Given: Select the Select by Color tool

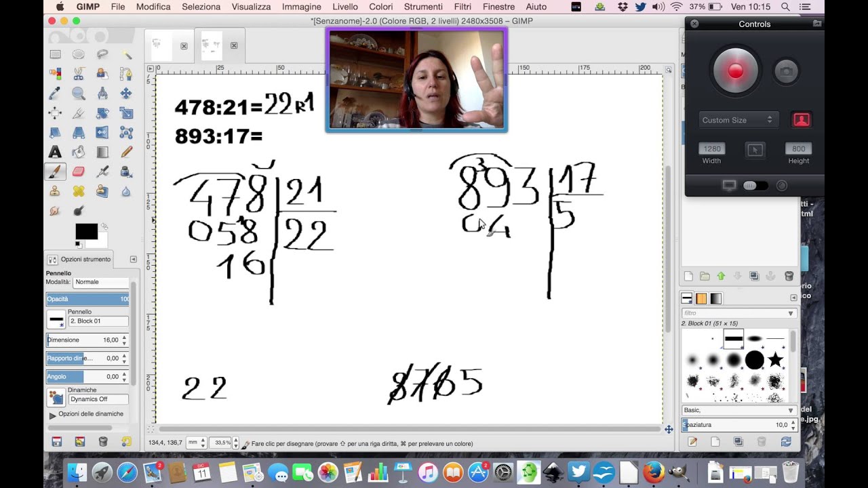Looking at the screenshot, I should [55, 74].
